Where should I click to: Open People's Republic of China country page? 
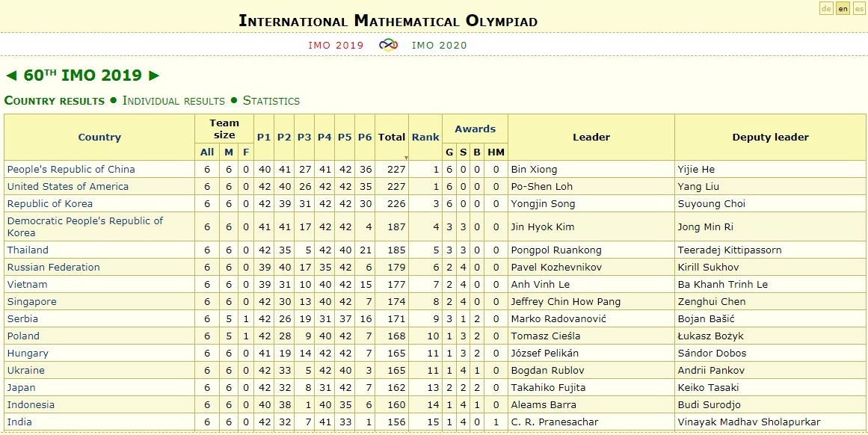pyautogui.click(x=71, y=170)
